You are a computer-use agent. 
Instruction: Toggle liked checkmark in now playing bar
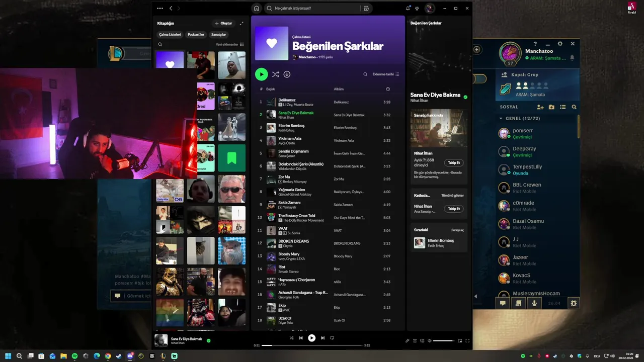click(209, 340)
